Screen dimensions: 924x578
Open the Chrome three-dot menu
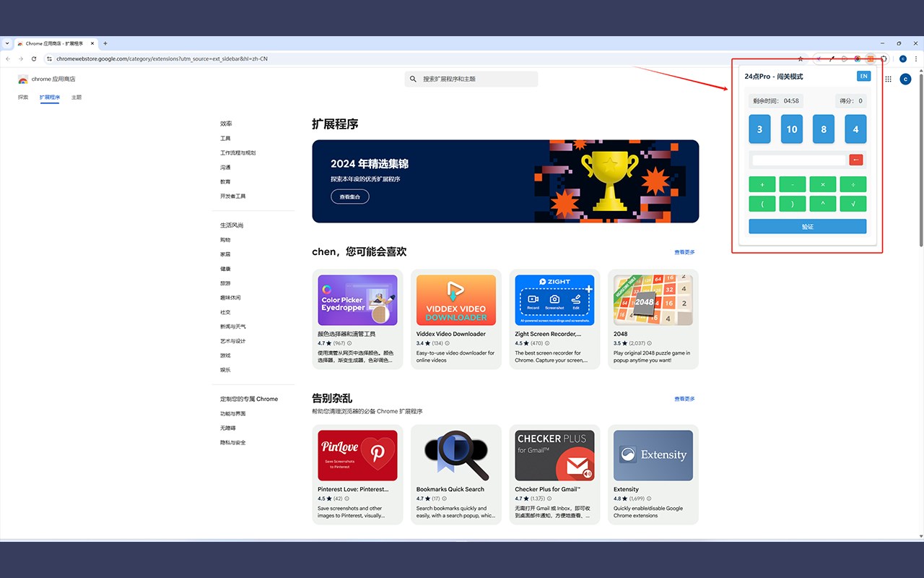(x=916, y=59)
